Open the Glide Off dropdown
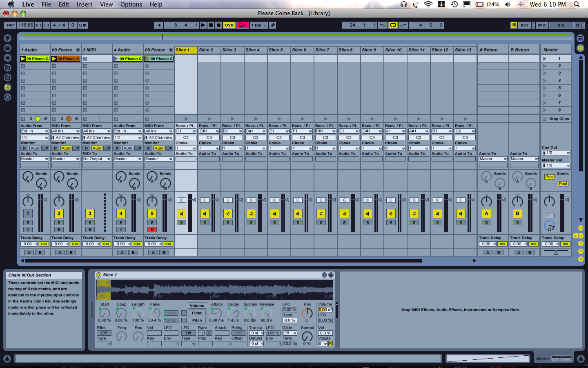This screenshot has height=368, width=588. 290,333
